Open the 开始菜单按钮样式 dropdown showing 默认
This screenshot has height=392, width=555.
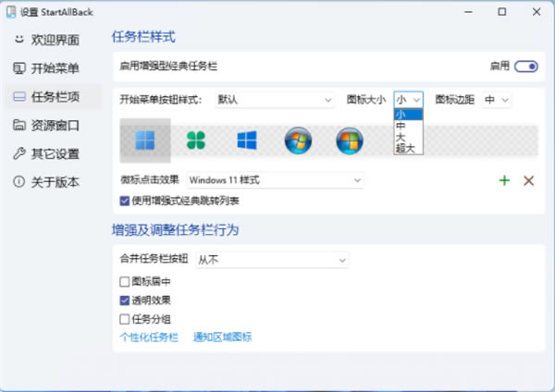[x=275, y=100]
